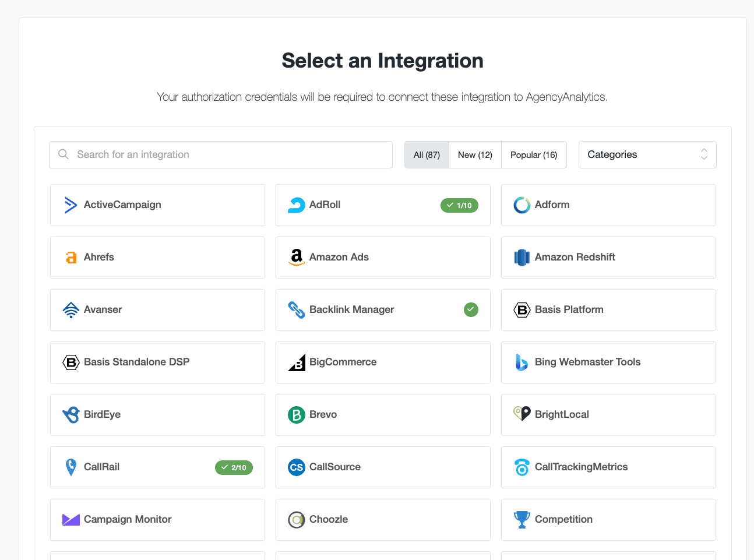This screenshot has height=560, width=754.
Task: Choose the Brevo integration card
Action: pos(383,415)
